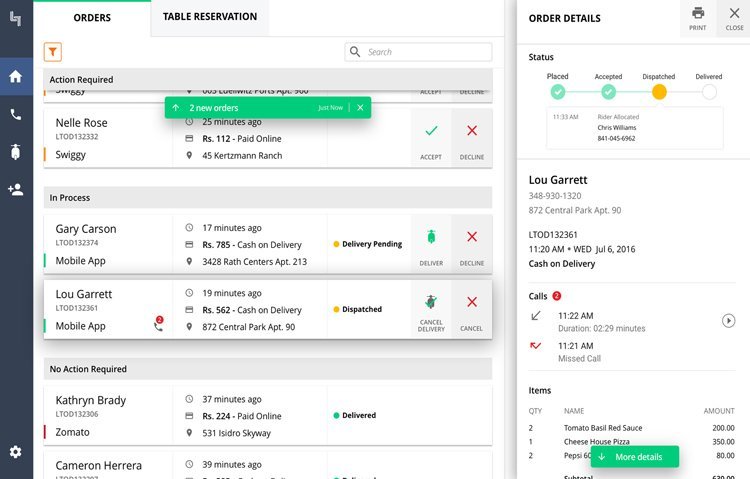Switch to the Table Reservation tab
Screen dimensions: 750x479
210,17
